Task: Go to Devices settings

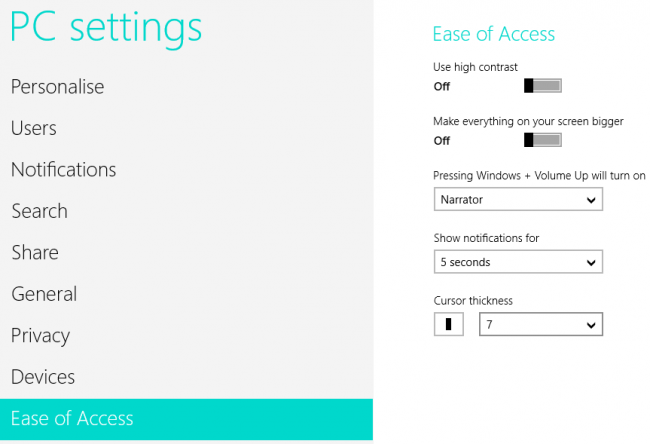Action: [x=43, y=377]
